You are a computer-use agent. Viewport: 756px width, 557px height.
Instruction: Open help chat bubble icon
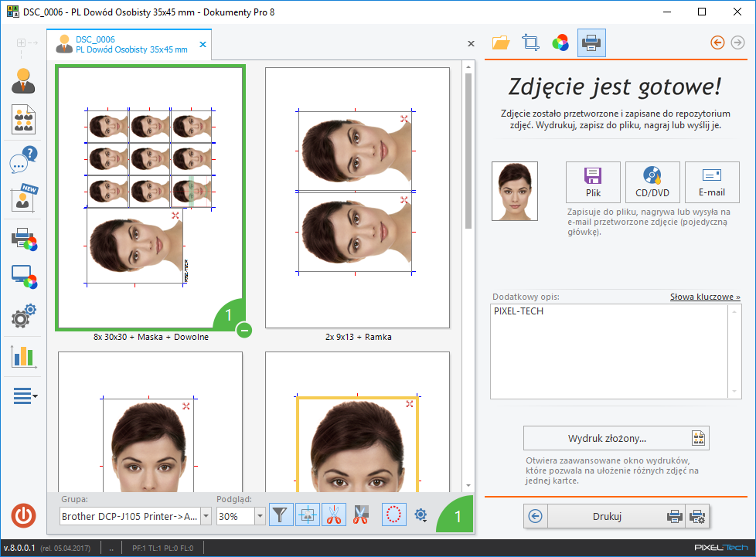24,160
